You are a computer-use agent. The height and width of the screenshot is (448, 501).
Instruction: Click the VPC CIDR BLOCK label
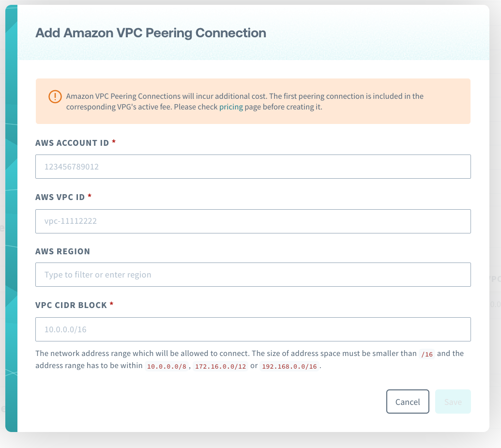tap(71, 305)
